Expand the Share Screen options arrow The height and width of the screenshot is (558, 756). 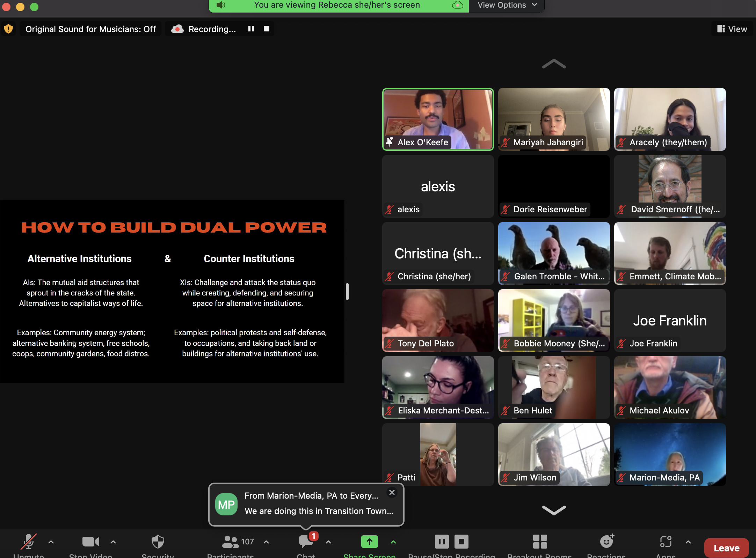click(x=393, y=542)
